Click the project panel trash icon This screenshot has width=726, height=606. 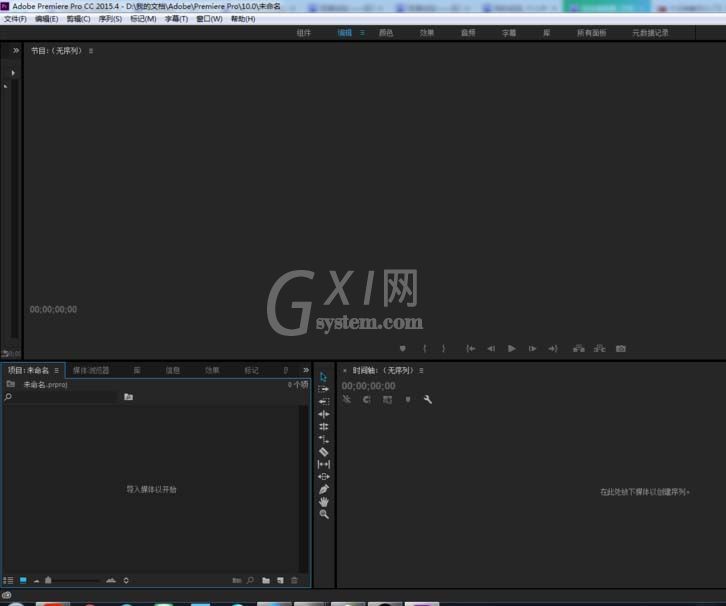294,580
